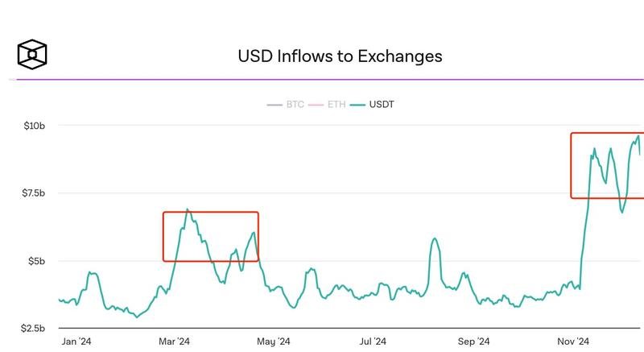Hide the USDT series via legend
The width and height of the screenshot is (644, 352).
pos(382,105)
